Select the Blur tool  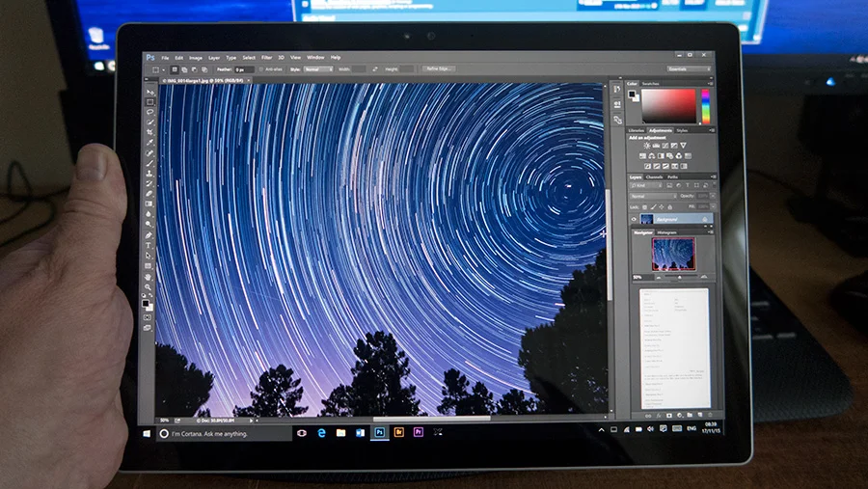coord(149,214)
